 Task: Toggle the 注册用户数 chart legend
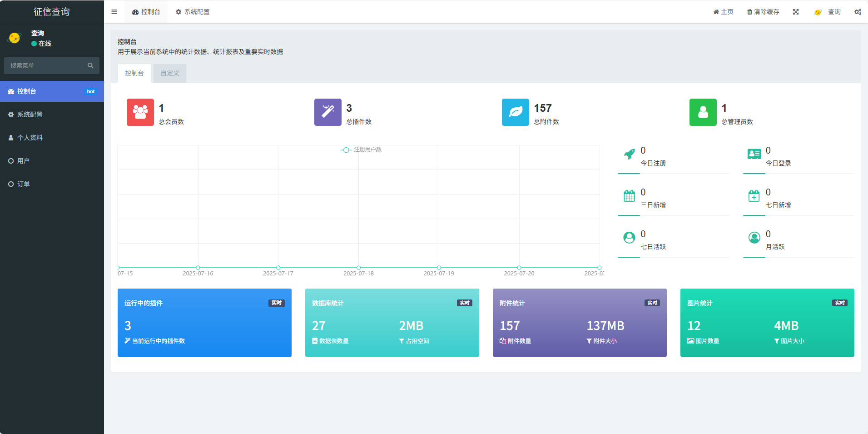click(x=361, y=150)
